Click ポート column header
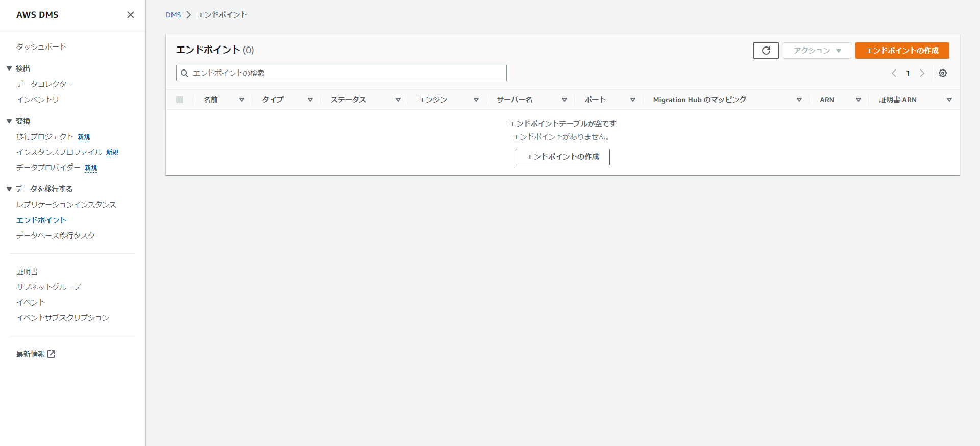Image resolution: width=980 pixels, height=446 pixels. [596, 100]
